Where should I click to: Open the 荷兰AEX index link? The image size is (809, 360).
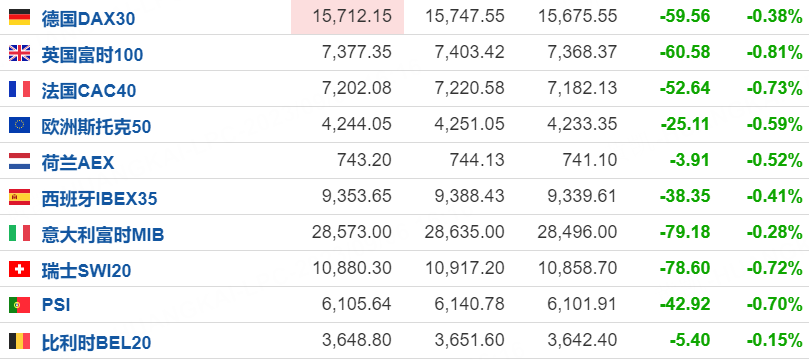pos(77,163)
